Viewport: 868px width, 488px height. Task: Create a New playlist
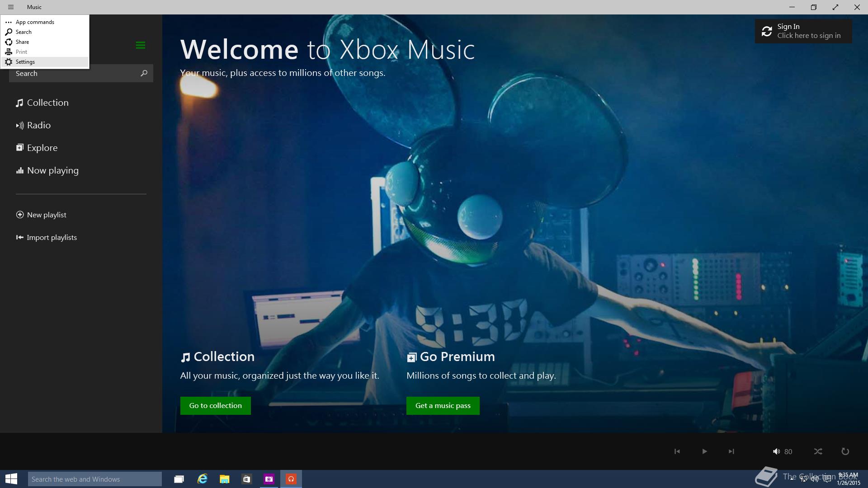point(41,215)
